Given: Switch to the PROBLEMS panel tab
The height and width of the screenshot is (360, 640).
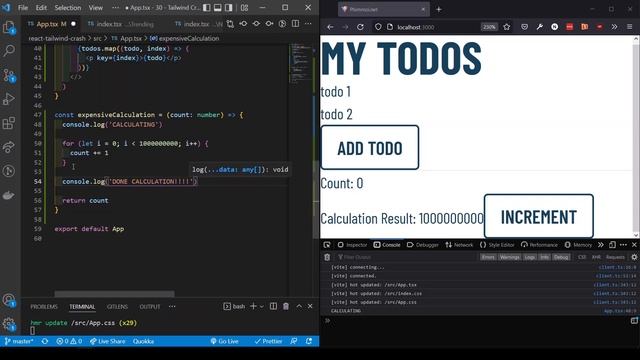Looking at the screenshot, I should pyautogui.click(x=44, y=307).
